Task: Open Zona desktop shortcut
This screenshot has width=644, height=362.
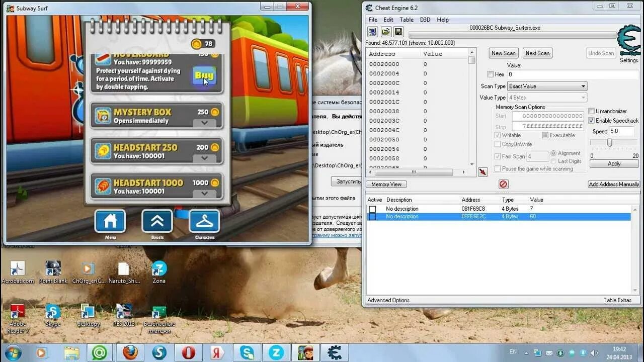Action: click(159, 272)
